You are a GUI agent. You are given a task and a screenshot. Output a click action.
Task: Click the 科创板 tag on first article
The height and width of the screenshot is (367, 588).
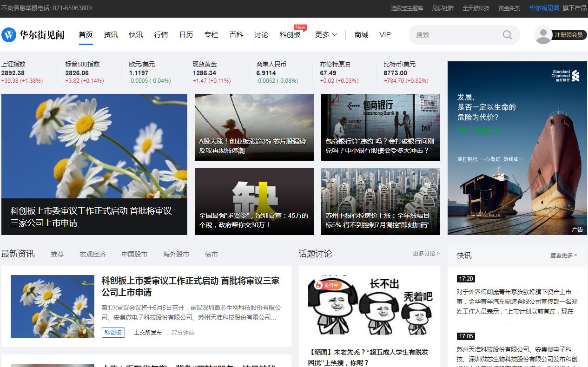(x=113, y=333)
